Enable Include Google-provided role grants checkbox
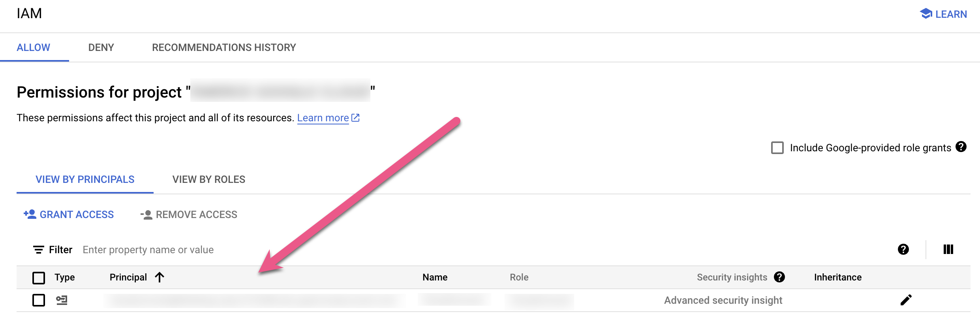This screenshot has height=316, width=980. [x=777, y=148]
